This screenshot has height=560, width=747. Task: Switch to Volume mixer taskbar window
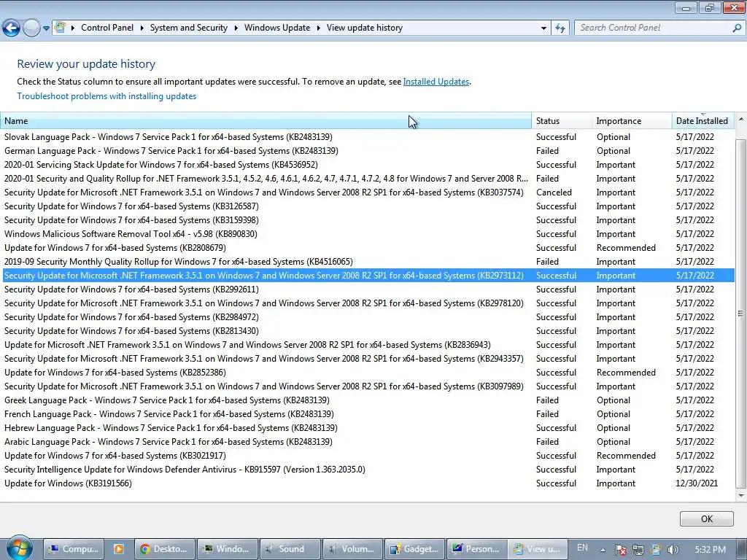pos(352,549)
